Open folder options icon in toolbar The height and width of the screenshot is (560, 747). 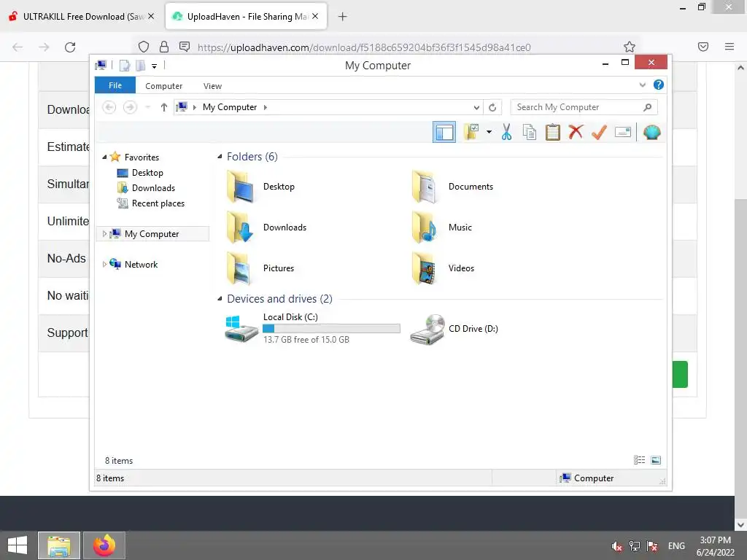pyautogui.click(x=472, y=132)
